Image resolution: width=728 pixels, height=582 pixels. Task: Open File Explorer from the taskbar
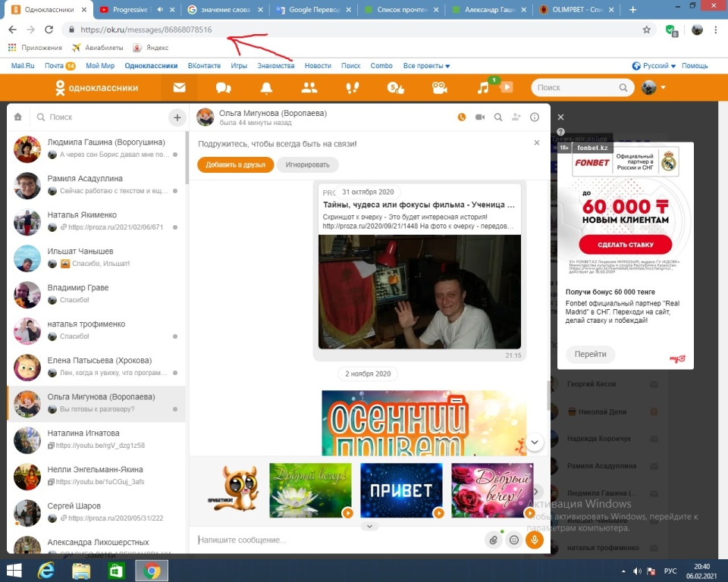click(81, 571)
